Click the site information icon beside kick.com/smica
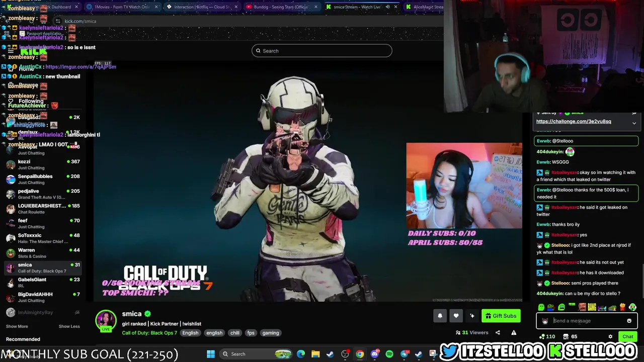This screenshot has height=362, width=644. coord(58,21)
